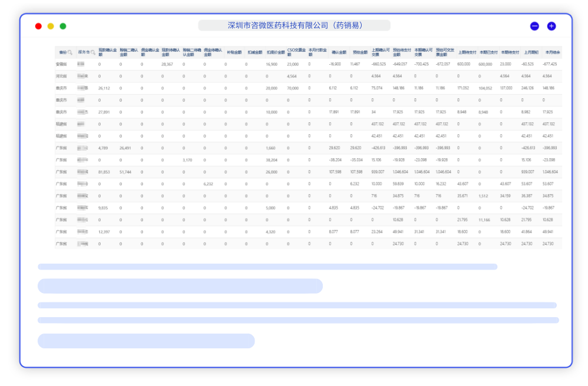Sort by the CSO交票金额 column header
The height and width of the screenshot is (386, 588).
pos(296,52)
